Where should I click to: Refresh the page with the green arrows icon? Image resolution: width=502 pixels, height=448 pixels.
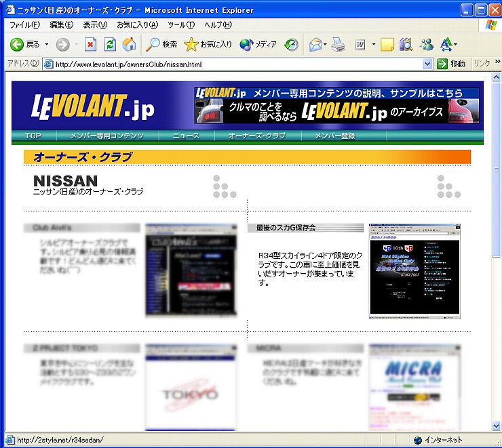[110, 45]
